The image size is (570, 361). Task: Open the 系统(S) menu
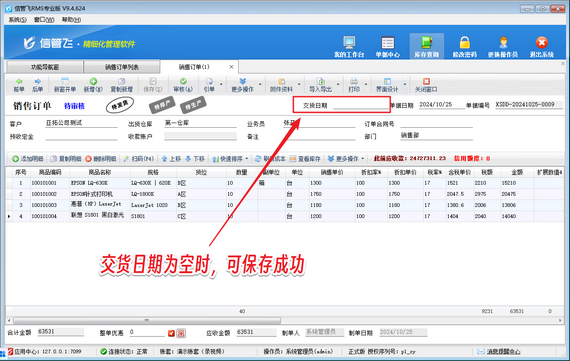click(17, 20)
